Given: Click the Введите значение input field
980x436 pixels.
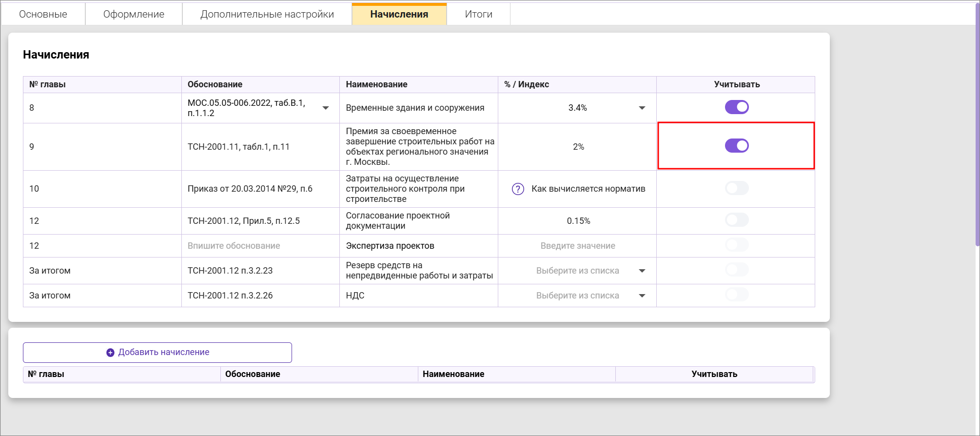Looking at the screenshot, I should (577, 246).
